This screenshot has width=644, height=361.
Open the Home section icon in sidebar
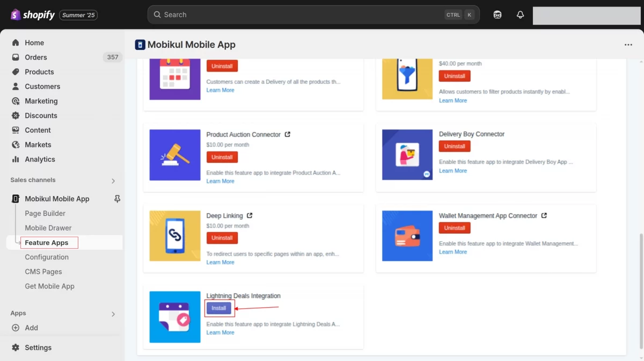pos(17,42)
